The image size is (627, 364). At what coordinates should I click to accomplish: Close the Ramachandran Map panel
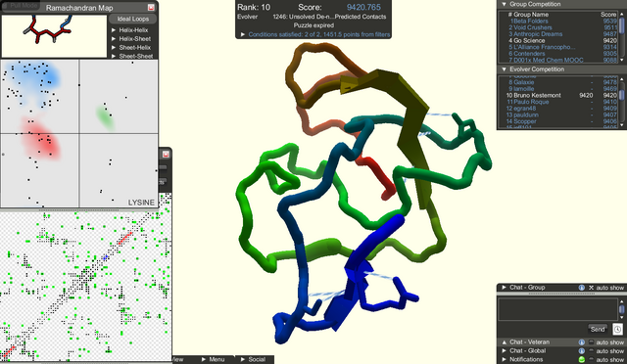pos(151,7)
